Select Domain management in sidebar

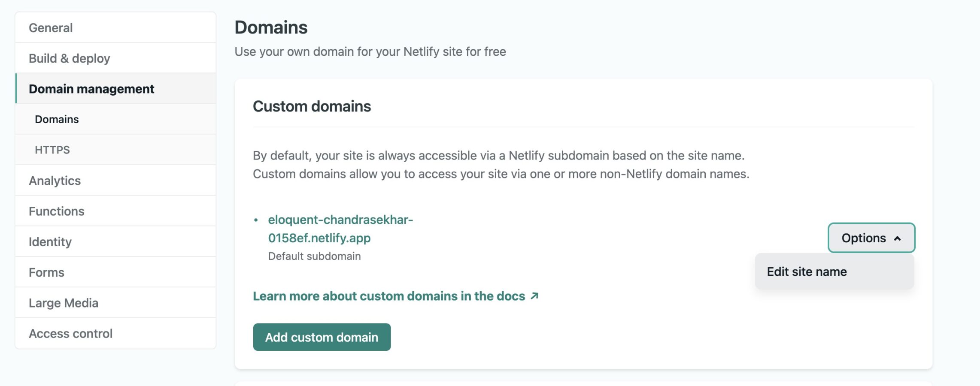pos(91,89)
